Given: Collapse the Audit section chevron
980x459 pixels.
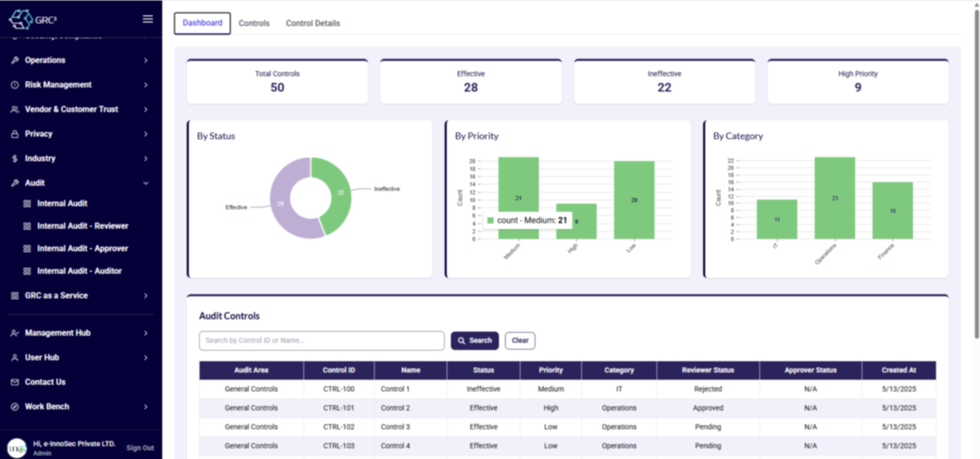Looking at the screenshot, I should click(x=146, y=183).
